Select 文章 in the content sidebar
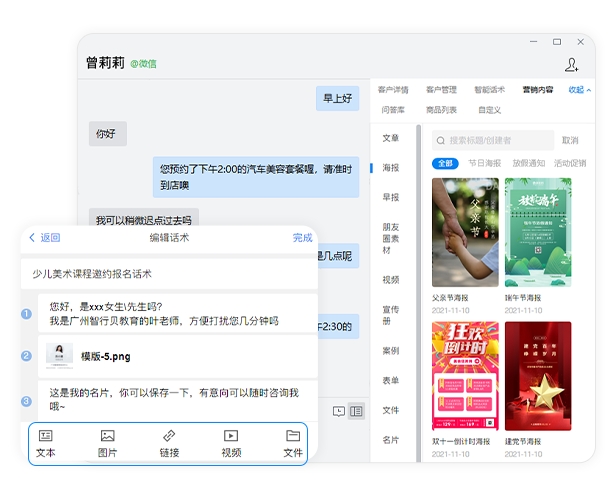The width and height of the screenshot is (612, 503). pos(391,138)
